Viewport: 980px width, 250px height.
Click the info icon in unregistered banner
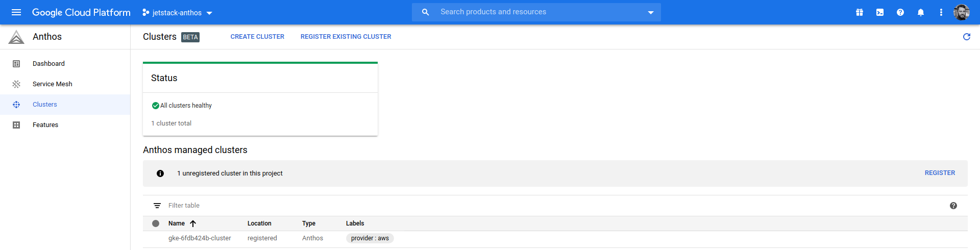160,173
